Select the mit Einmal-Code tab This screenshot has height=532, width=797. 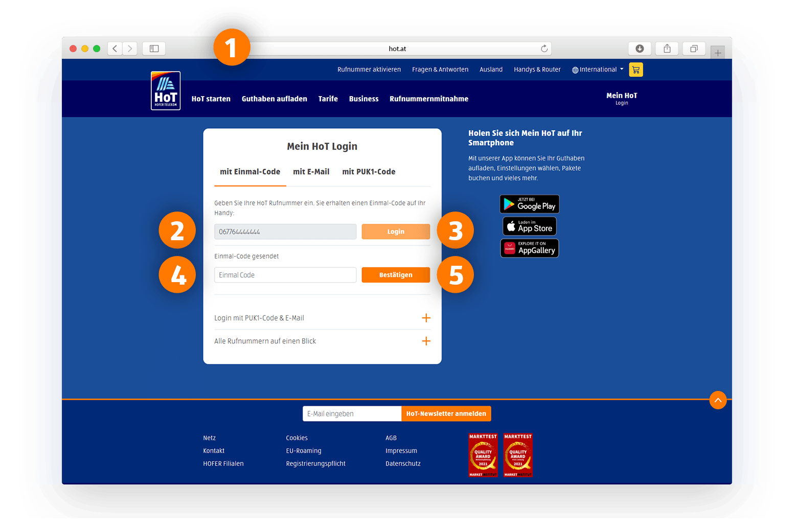click(x=250, y=172)
